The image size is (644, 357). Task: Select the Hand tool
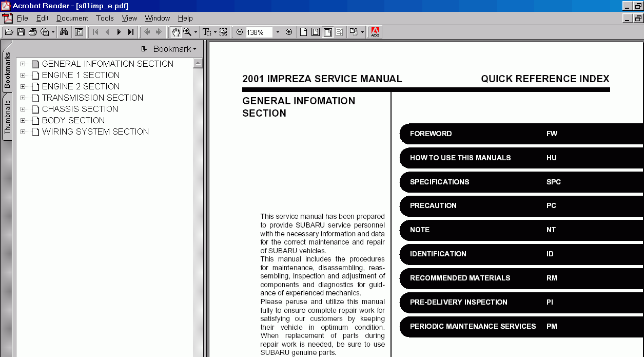click(175, 32)
